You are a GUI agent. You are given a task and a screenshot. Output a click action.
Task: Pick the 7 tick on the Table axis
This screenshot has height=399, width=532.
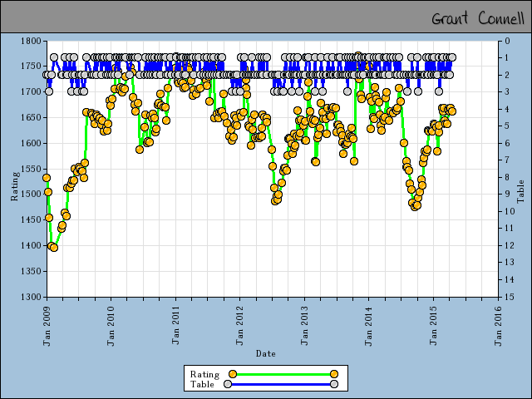point(508,160)
